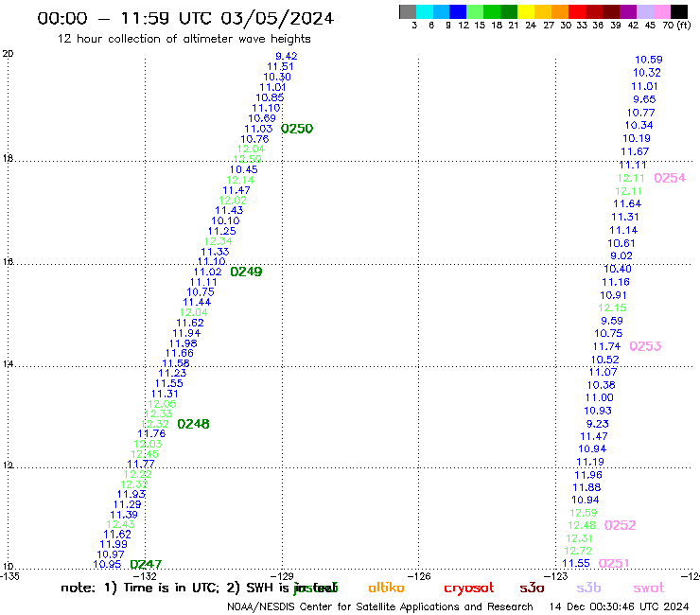The image size is (700, 615).
Task: Select the time marker 0248
Action: [x=193, y=424]
